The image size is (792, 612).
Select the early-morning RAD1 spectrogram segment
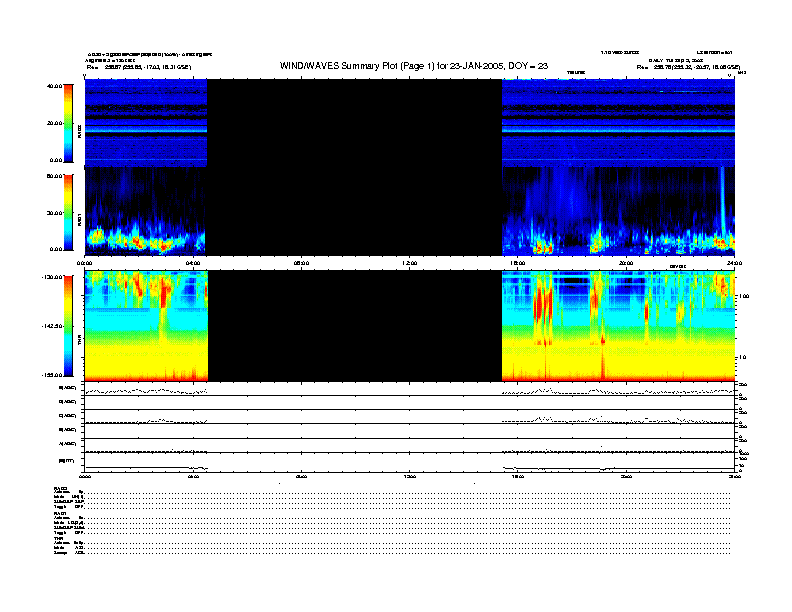click(x=145, y=211)
